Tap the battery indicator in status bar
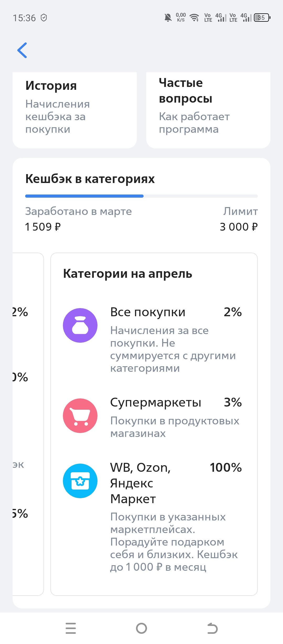 pyautogui.click(x=262, y=18)
